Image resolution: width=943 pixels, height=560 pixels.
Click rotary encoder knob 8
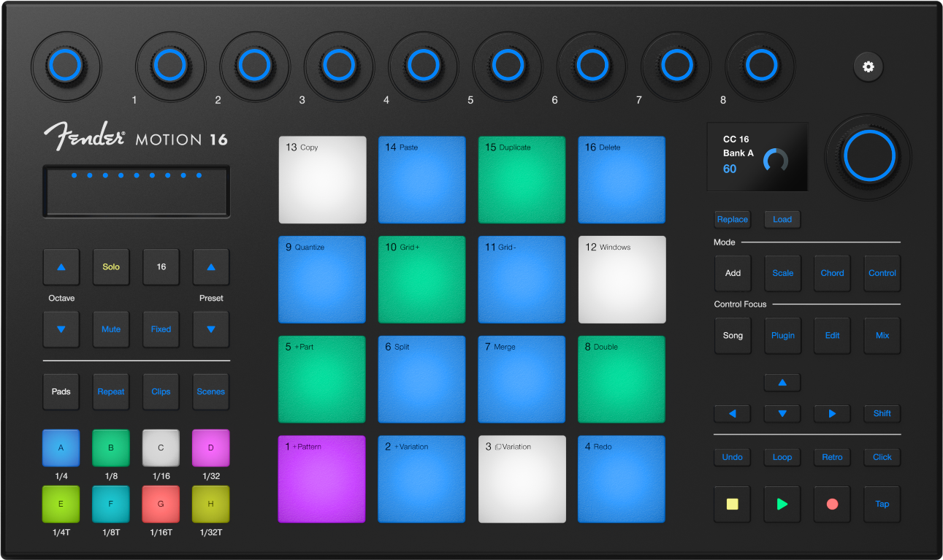(760, 66)
